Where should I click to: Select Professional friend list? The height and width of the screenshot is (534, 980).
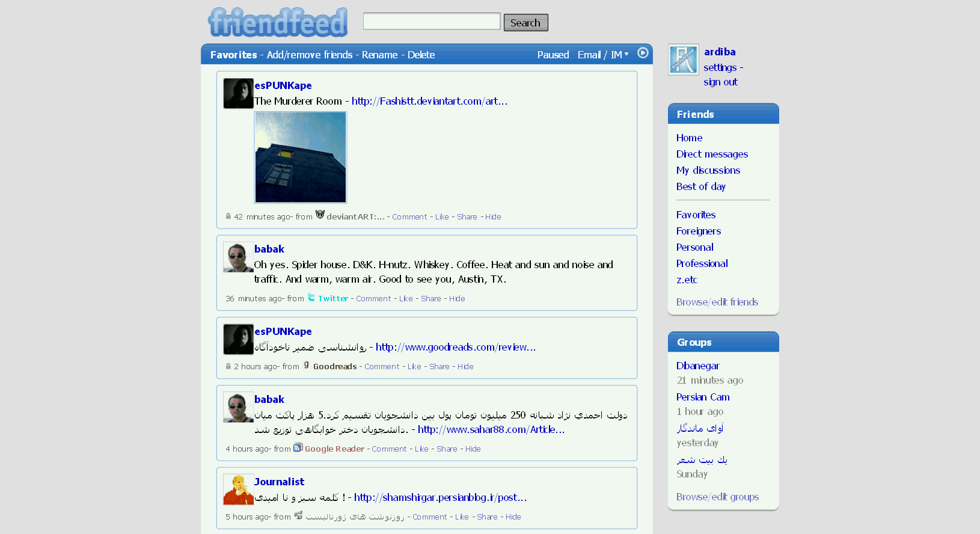(702, 263)
